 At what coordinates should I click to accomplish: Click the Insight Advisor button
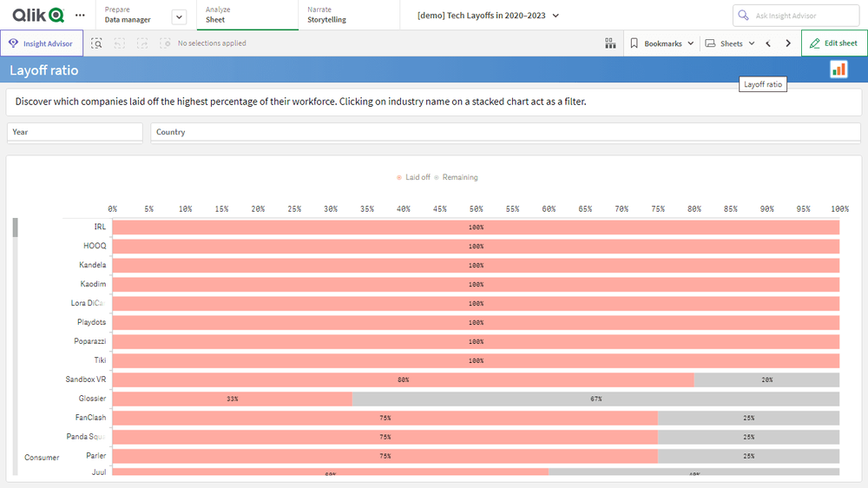coord(42,43)
